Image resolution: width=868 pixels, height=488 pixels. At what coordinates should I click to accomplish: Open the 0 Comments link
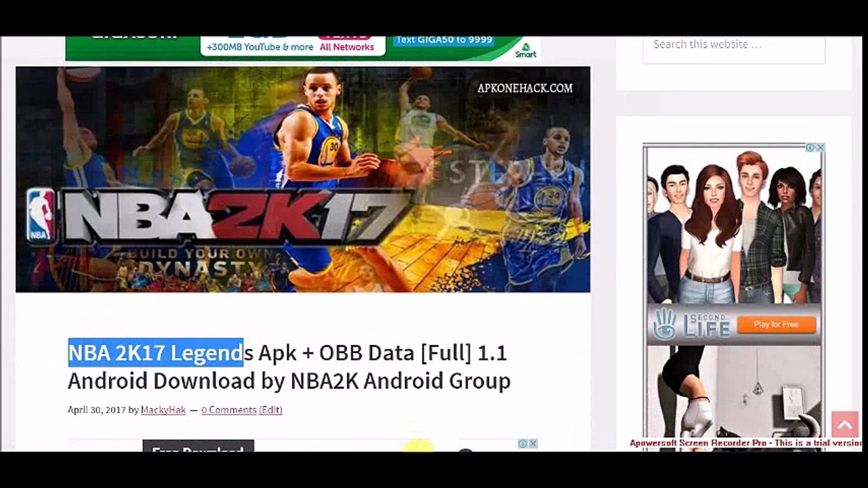[229, 410]
